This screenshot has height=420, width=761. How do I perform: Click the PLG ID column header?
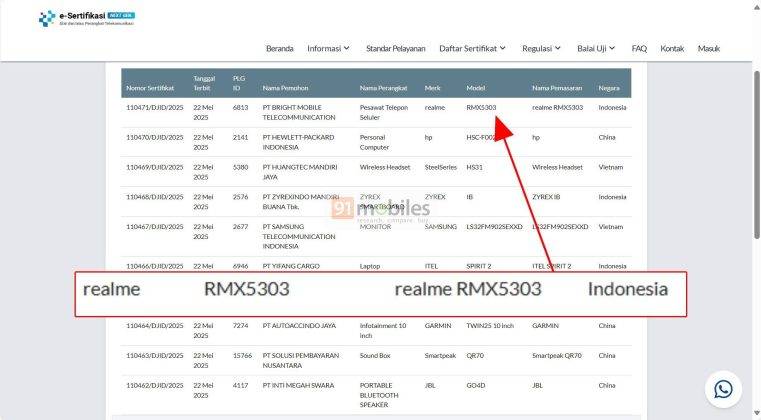pos(239,83)
